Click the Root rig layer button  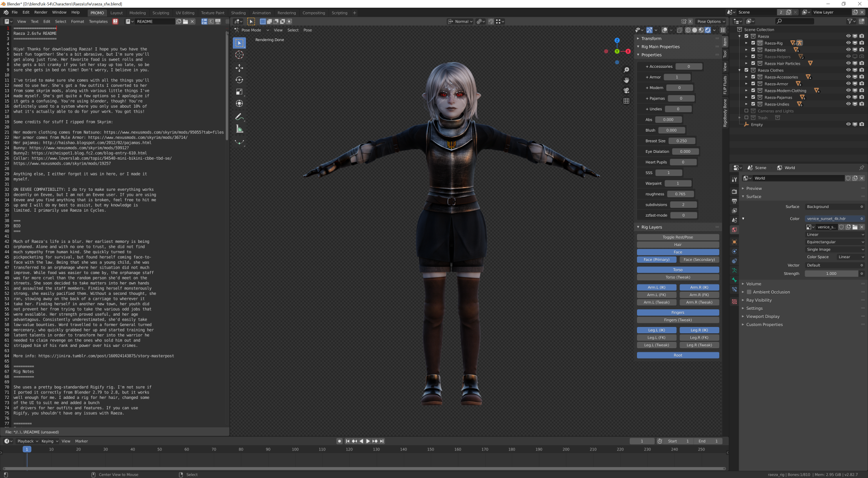(678, 355)
